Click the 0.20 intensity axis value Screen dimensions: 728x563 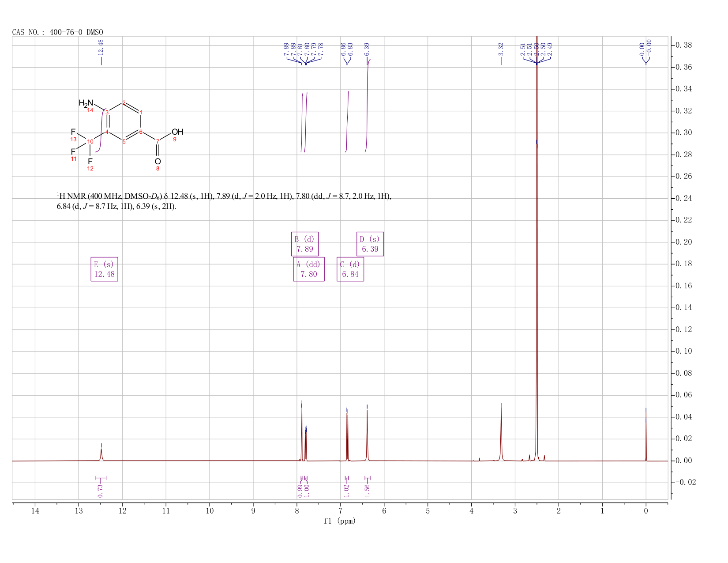point(684,242)
